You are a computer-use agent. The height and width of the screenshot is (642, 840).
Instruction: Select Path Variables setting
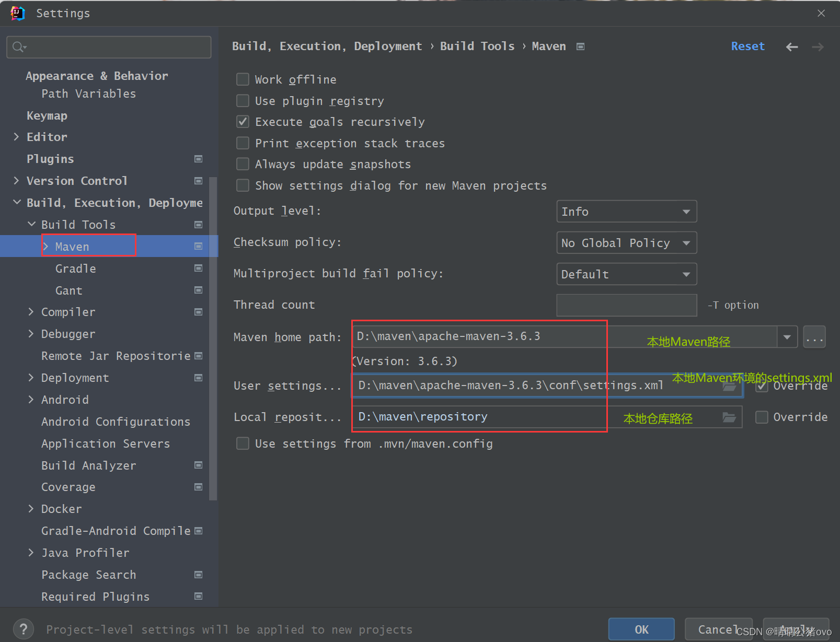[x=89, y=94]
